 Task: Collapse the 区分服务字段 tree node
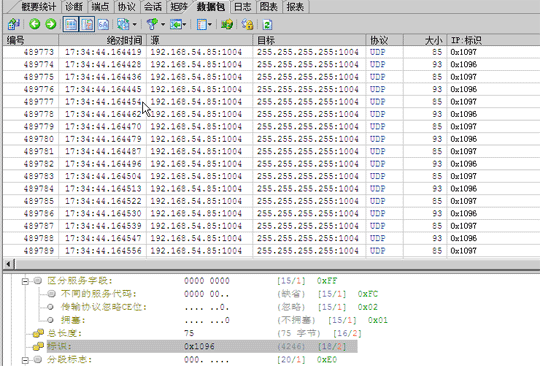click(25, 281)
